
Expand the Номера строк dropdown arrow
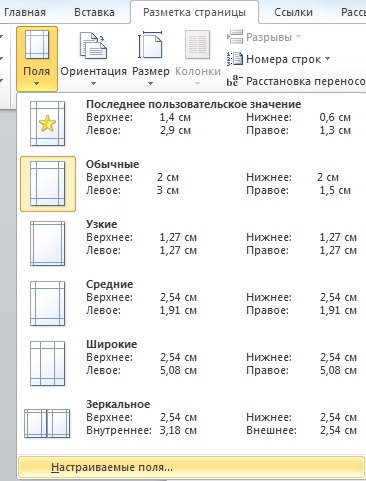(x=327, y=59)
